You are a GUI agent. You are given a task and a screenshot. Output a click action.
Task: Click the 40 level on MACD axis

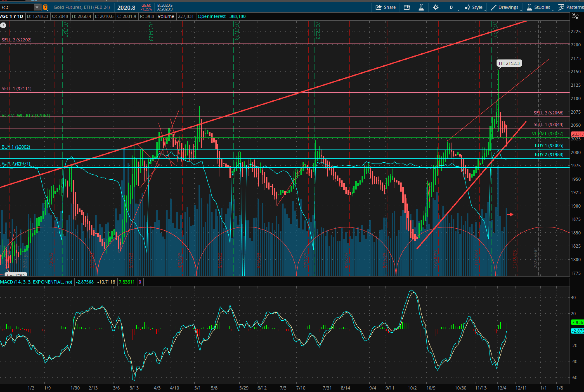click(573, 298)
